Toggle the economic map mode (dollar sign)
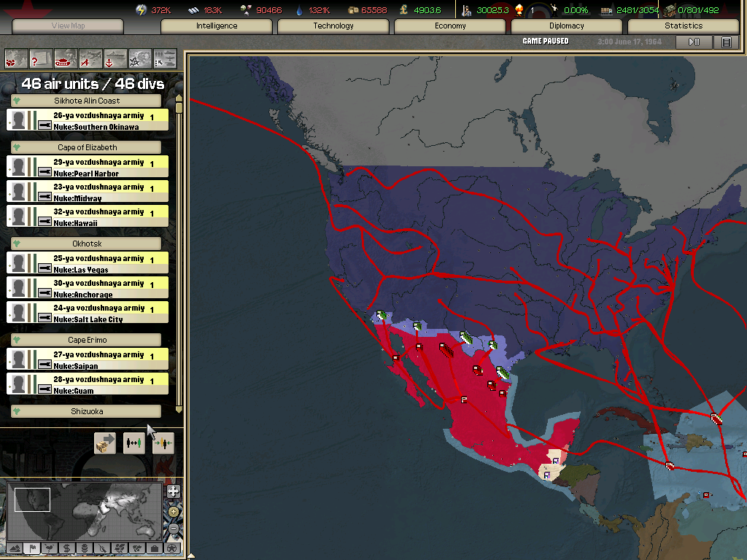Screen dimensions: 747x560 [x=67, y=548]
